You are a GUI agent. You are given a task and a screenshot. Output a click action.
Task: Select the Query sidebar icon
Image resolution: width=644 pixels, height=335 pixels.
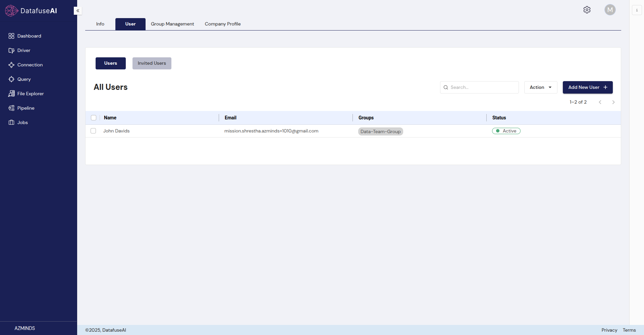click(x=24, y=79)
